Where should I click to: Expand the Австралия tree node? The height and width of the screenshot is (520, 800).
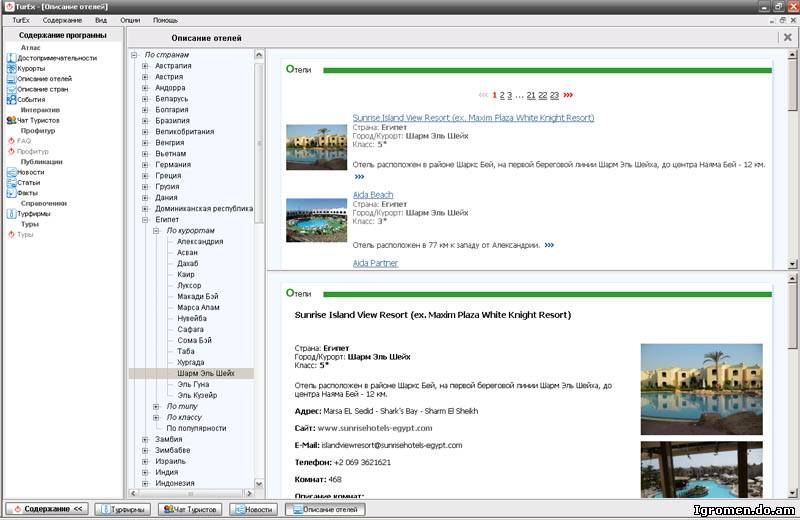[145, 66]
